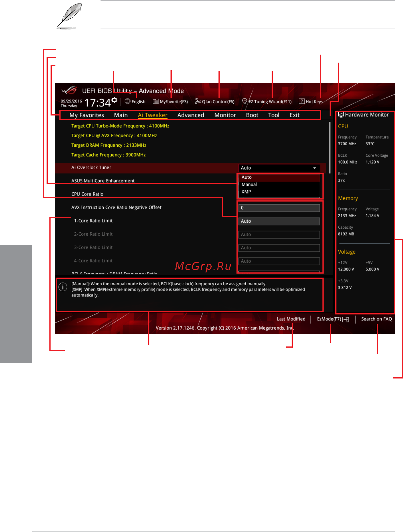Open the Advanced tab
The image size is (403, 532).
[191, 115]
